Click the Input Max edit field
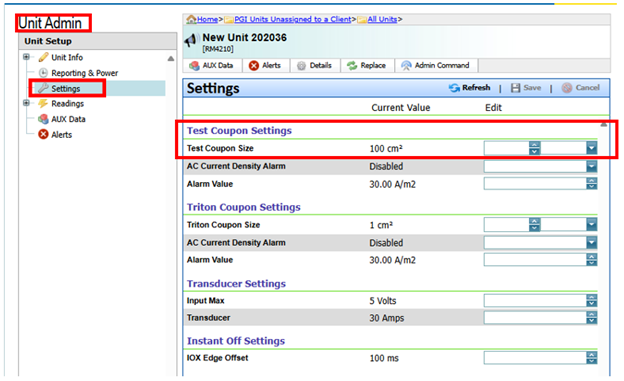Image resolution: width=624 pixels, height=381 pixels. (x=535, y=301)
